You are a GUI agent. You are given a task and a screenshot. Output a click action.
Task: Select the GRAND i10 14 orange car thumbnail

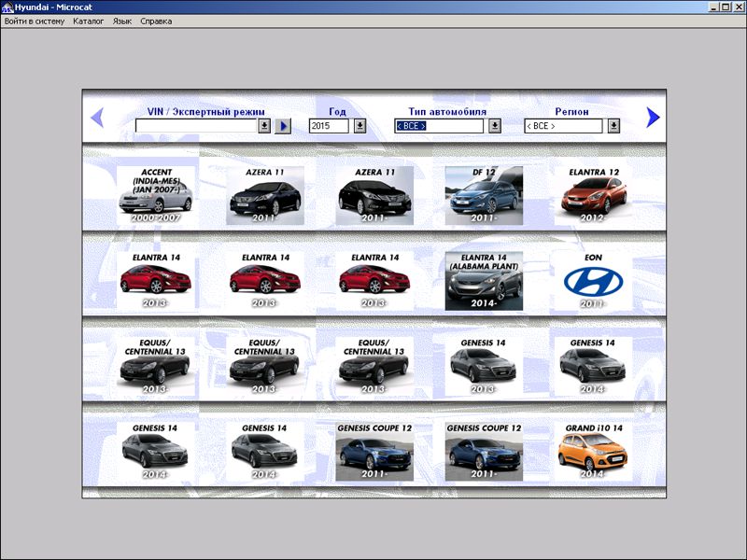pos(594,452)
